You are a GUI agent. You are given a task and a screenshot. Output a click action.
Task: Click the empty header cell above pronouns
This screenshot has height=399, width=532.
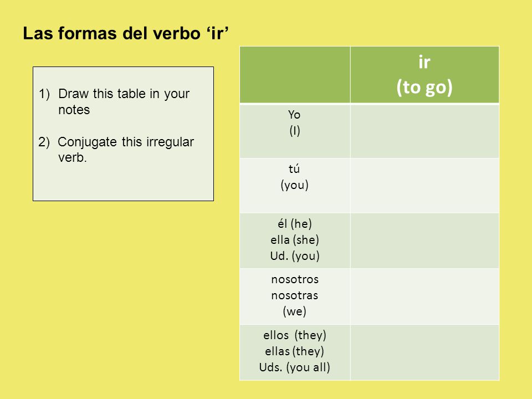click(x=295, y=75)
